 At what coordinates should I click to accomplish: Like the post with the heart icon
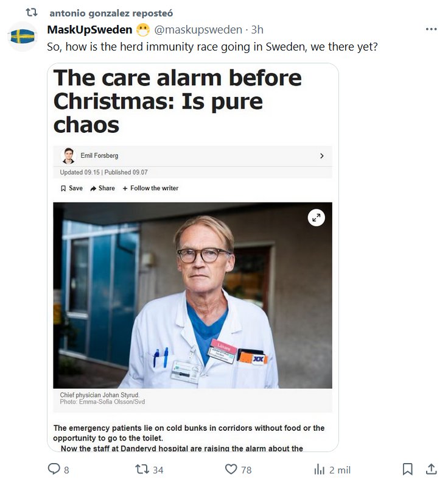[x=231, y=469]
